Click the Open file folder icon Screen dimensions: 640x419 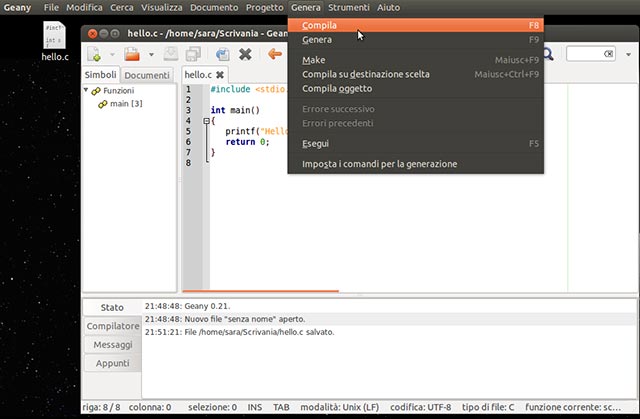click(131, 54)
